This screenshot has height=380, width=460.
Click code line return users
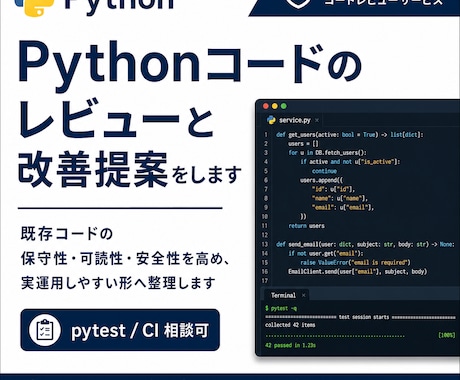[306, 226]
